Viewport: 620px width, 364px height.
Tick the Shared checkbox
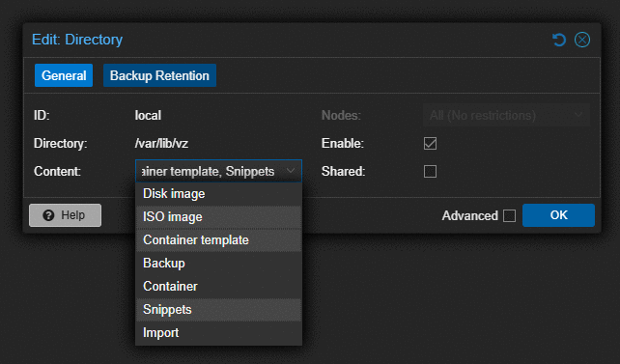pos(430,172)
